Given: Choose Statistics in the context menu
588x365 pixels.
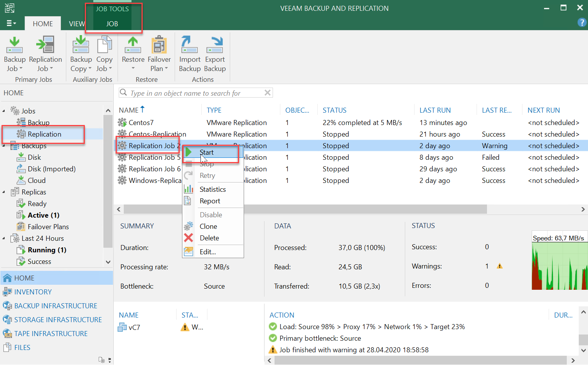Looking at the screenshot, I should click(213, 189).
